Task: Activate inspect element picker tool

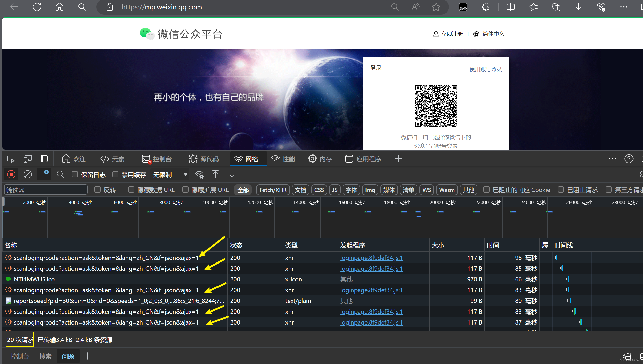Action: [11, 159]
